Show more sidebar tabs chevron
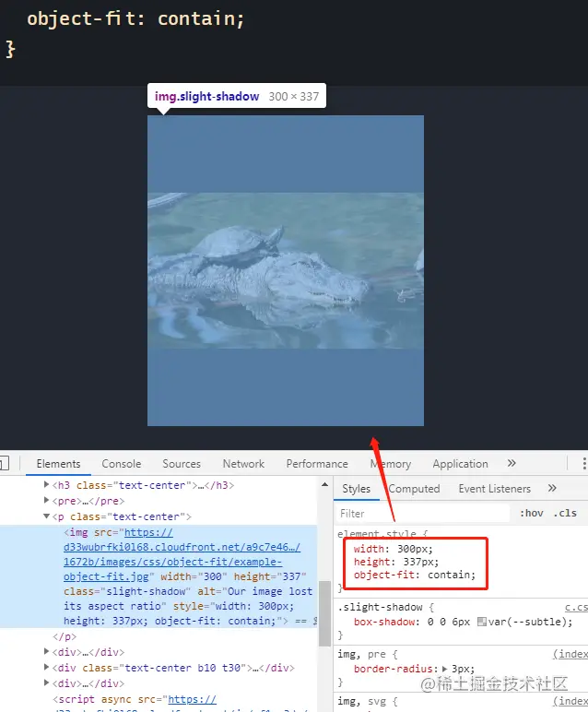The width and height of the screenshot is (588, 712). pyautogui.click(x=552, y=488)
